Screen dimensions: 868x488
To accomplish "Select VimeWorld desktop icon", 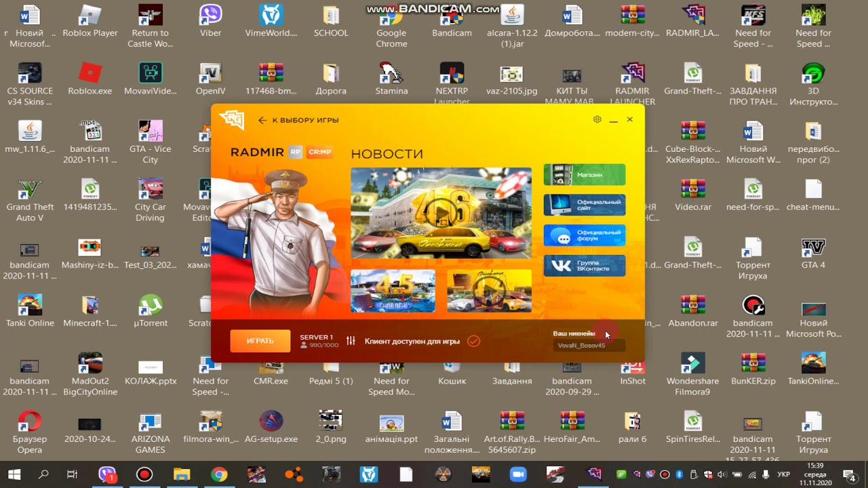I will 271,22.
